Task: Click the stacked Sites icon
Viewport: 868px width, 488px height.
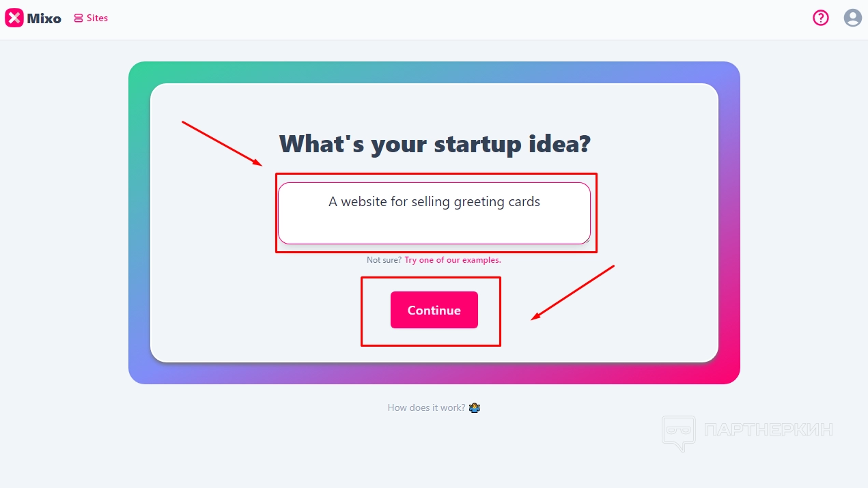Action: 79,18
